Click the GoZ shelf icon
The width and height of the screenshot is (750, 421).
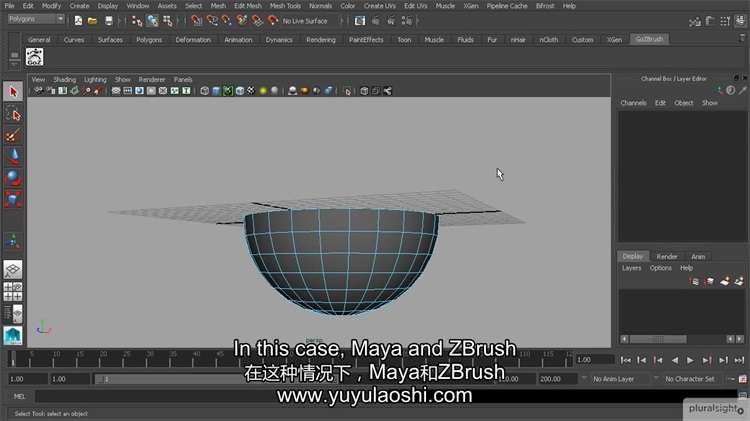pos(34,57)
